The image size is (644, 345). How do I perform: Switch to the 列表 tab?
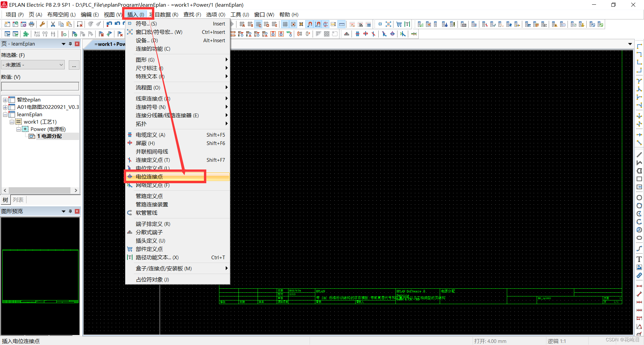(x=18, y=200)
